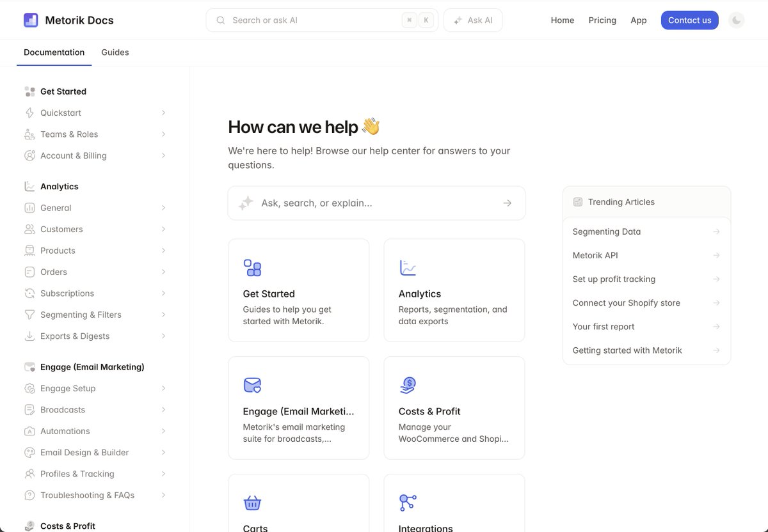The height and width of the screenshot is (532, 768).
Task: Expand the Orders section chevron
Action: pos(163,272)
